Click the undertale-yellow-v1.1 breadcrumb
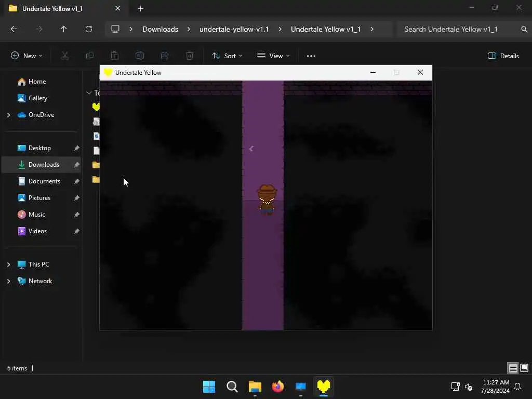 [x=234, y=29]
